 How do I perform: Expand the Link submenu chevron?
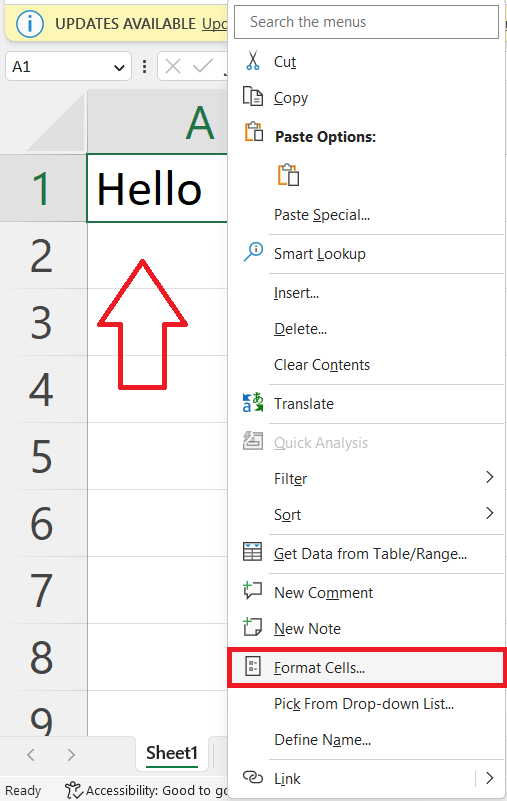(489, 778)
